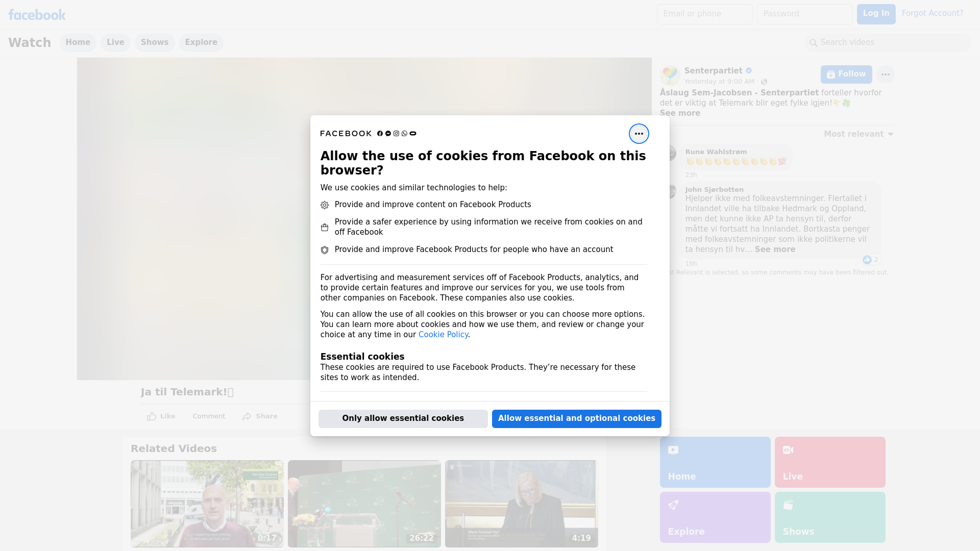Open the Cookie Policy link
980x551 pixels.
point(443,335)
